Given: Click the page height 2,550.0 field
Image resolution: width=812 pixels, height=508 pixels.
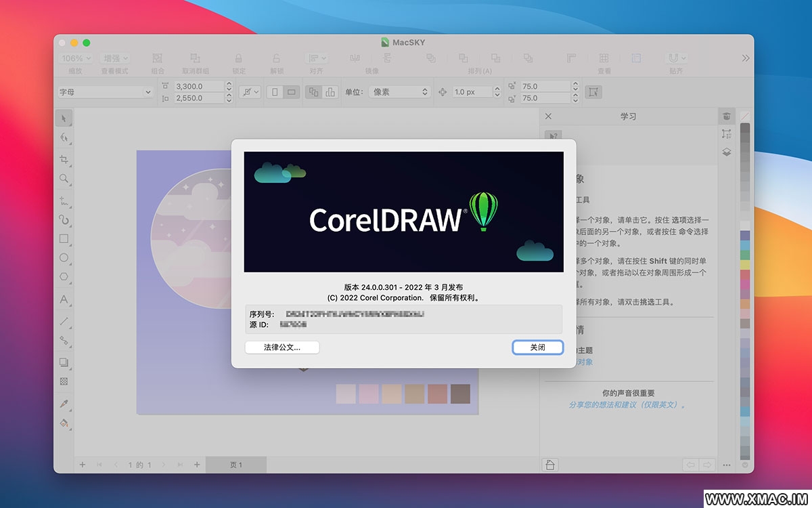Looking at the screenshot, I should (199, 98).
